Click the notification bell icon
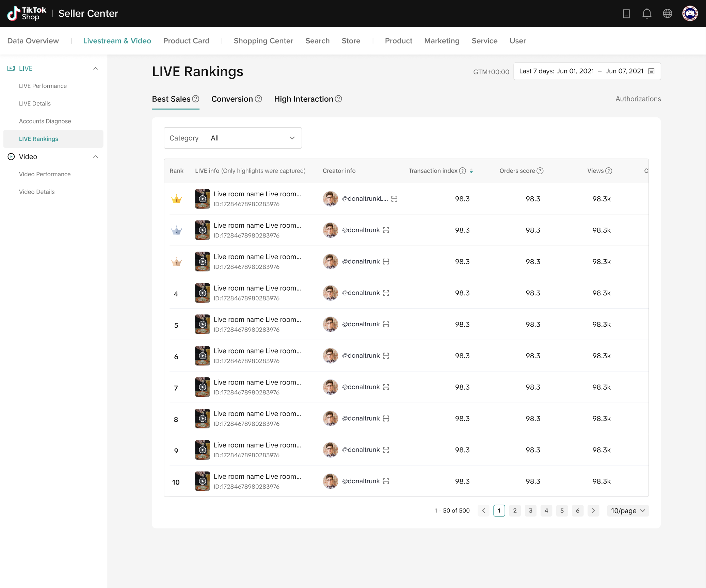This screenshot has width=706, height=588. [647, 14]
